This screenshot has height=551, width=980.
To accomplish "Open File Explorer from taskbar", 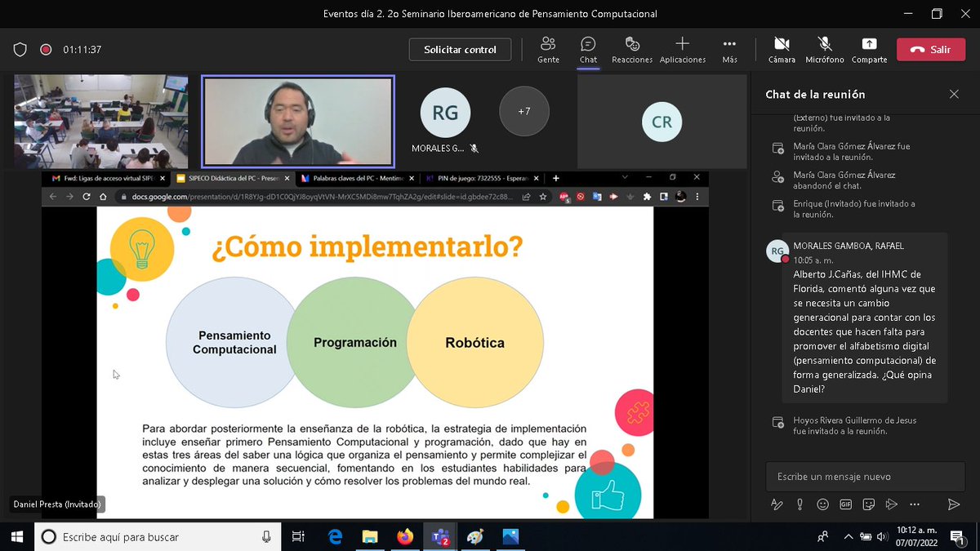I will [x=370, y=536].
